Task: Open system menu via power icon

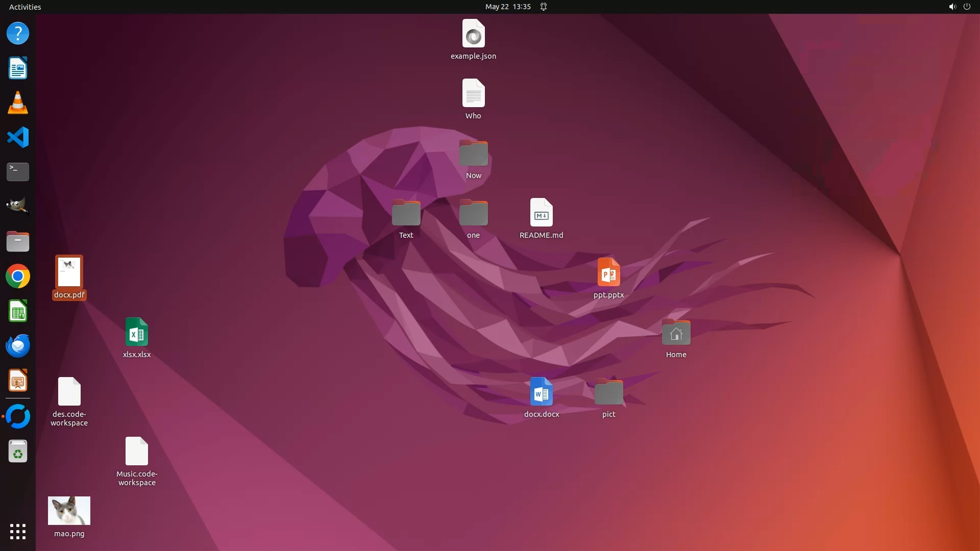Action: coord(967,7)
